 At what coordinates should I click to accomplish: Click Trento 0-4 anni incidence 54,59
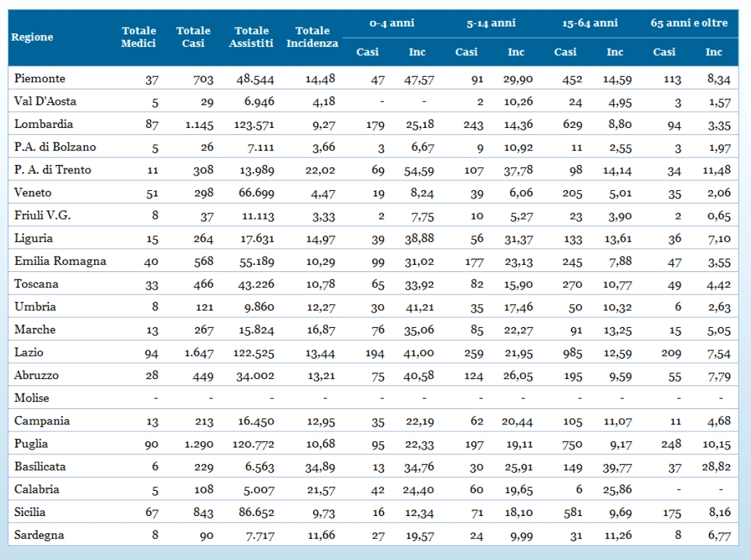coord(419,171)
